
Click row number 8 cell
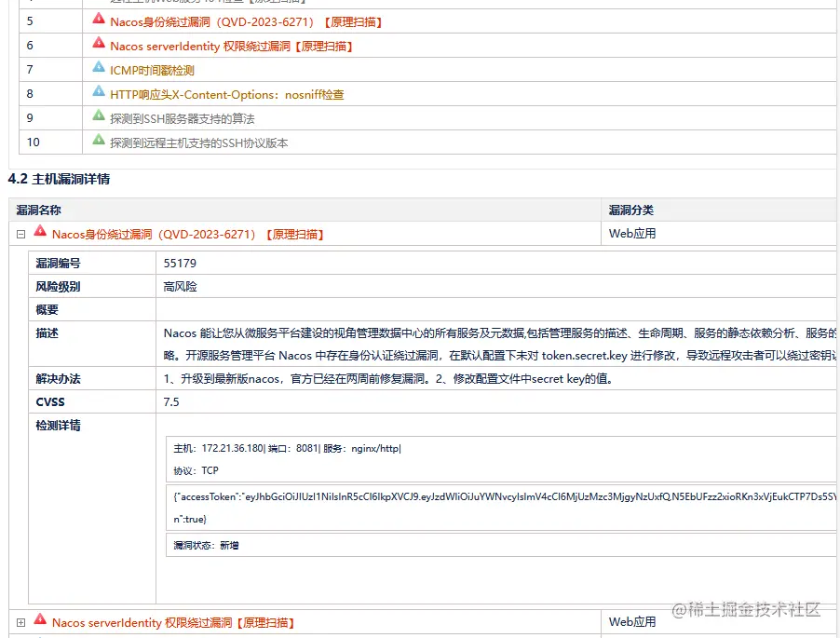pyautogui.click(x=50, y=93)
